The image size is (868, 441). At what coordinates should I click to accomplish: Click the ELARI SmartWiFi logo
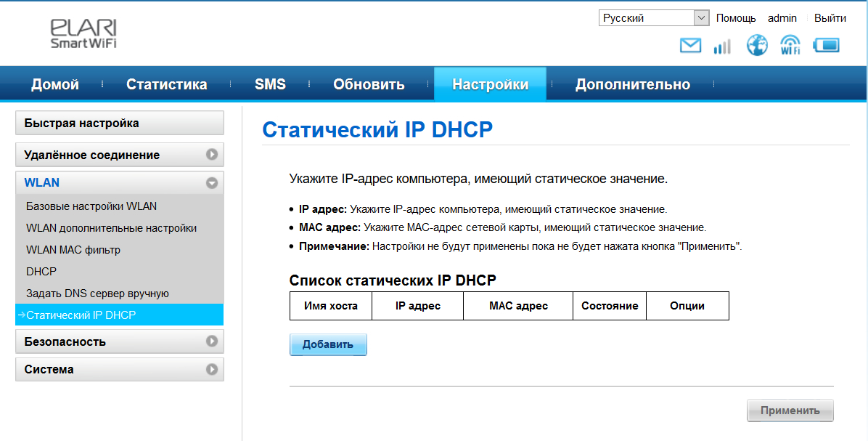83,34
